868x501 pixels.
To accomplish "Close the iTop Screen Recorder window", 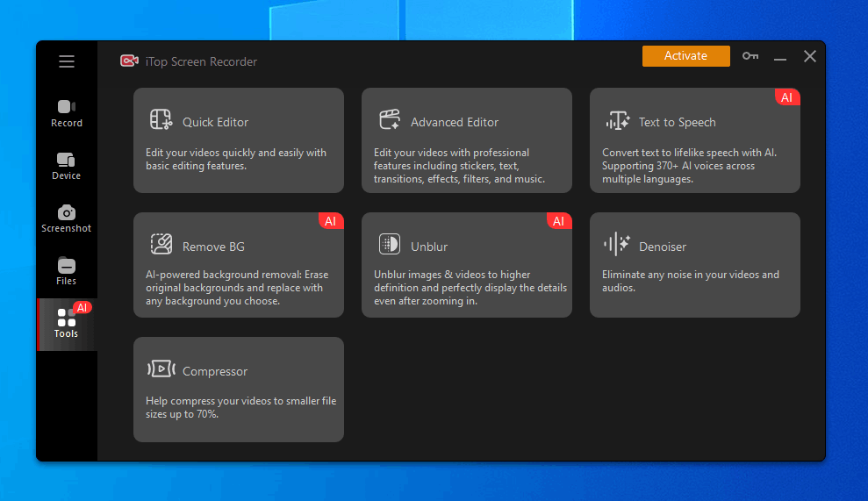I will [x=810, y=56].
